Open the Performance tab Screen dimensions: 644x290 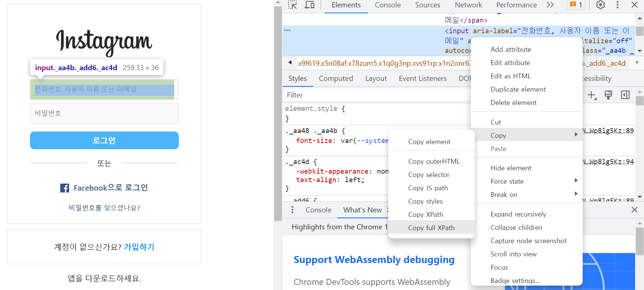click(x=517, y=5)
